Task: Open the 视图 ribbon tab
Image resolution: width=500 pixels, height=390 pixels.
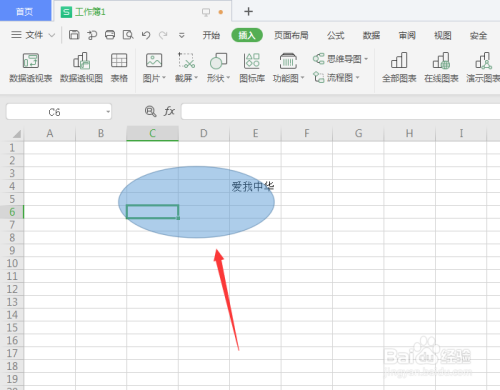Action: [443, 35]
